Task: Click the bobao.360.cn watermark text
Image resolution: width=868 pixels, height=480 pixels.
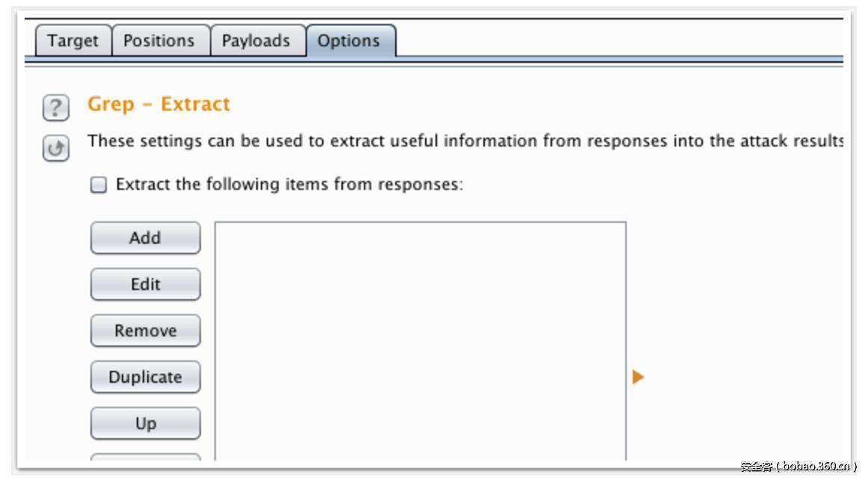Action: 798,467
